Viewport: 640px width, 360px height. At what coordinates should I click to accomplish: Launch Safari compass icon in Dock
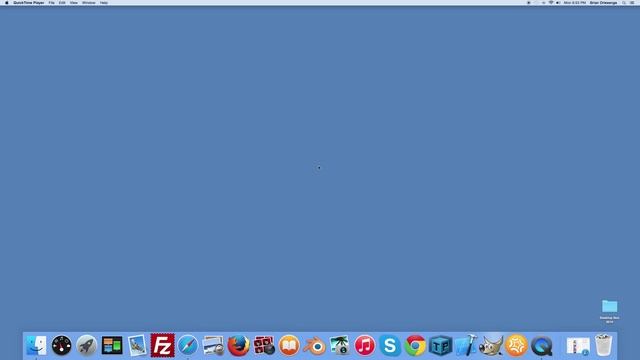point(188,345)
